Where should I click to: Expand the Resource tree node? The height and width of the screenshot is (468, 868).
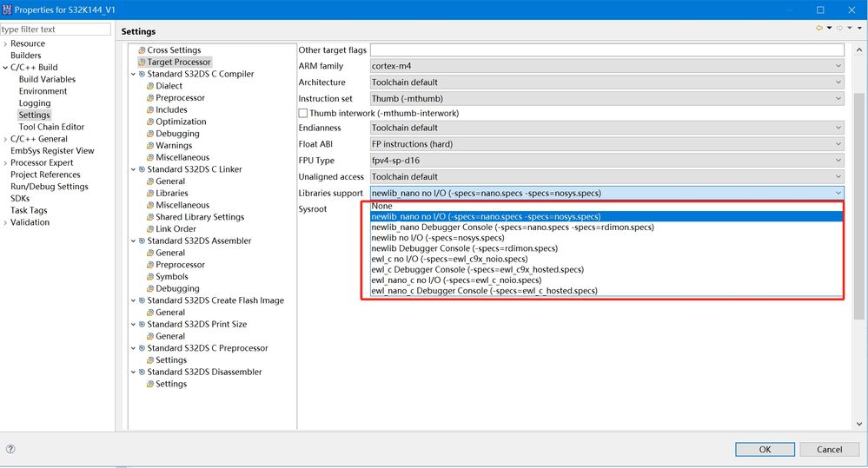tap(5, 43)
